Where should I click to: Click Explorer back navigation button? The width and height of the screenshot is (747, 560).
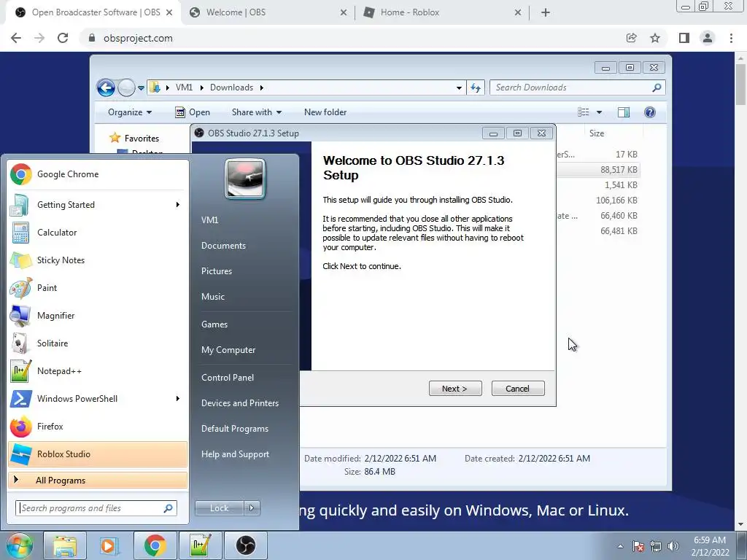[106, 87]
